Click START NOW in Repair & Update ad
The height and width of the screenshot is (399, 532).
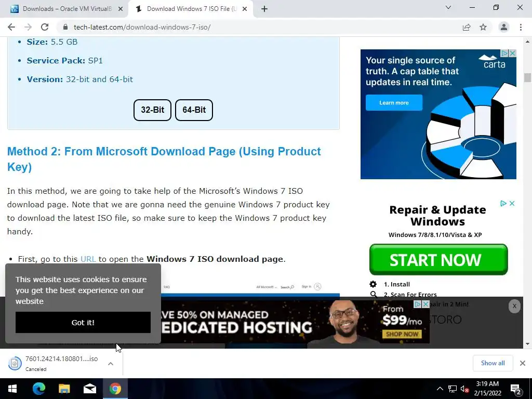[438, 260]
